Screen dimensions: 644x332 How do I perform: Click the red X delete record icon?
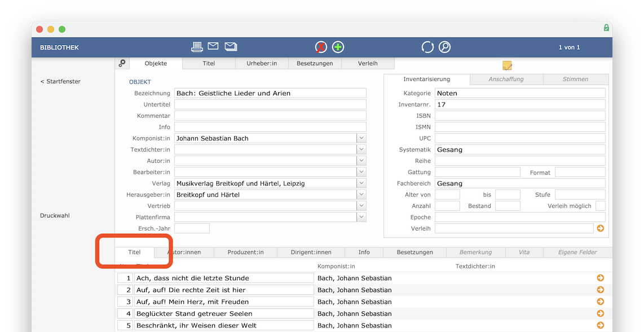[x=321, y=47]
